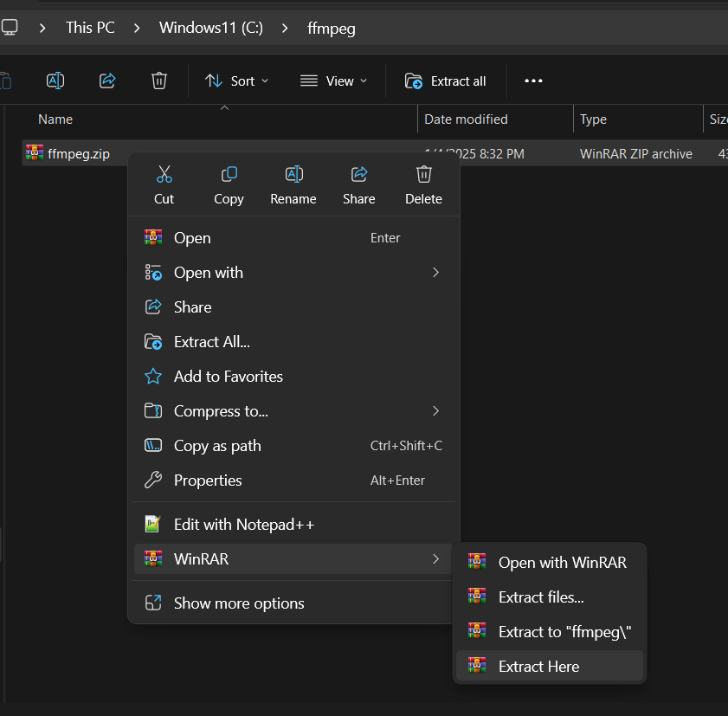Choose Add to Favorites

[293, 376]
